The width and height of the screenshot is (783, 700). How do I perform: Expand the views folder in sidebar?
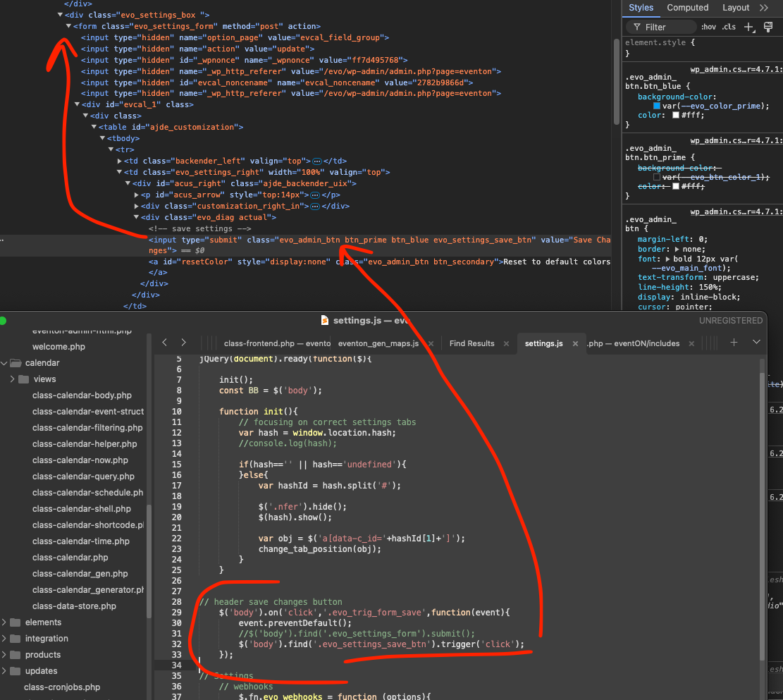[x=13, y=379]
